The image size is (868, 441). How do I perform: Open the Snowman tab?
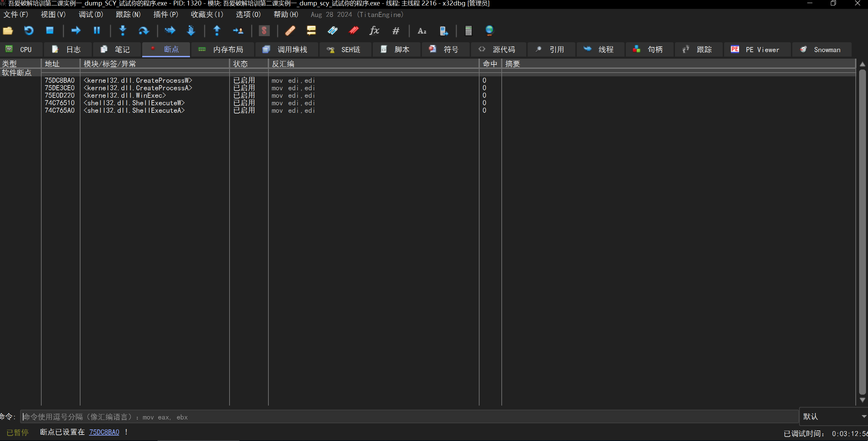click(822, 50)
